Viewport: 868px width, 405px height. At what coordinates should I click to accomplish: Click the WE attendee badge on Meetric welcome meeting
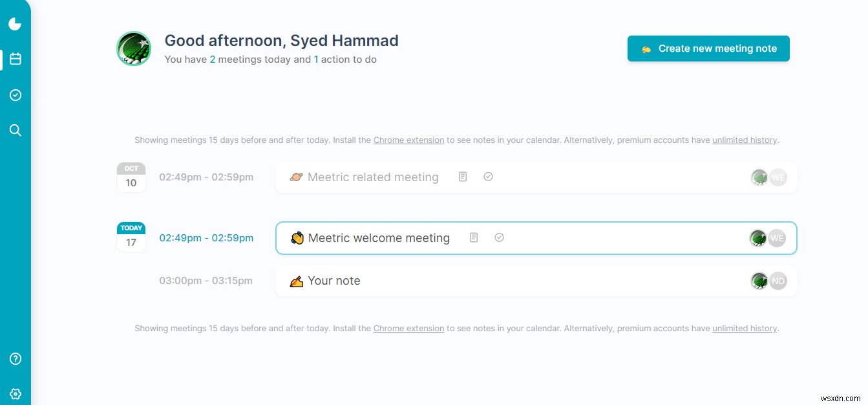778,238
